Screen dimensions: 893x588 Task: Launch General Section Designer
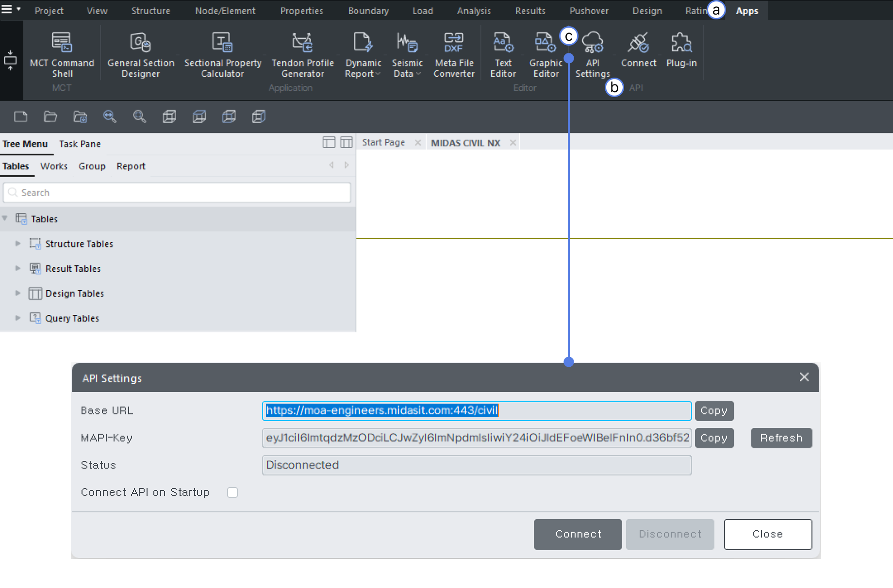[x=140, y=53]
